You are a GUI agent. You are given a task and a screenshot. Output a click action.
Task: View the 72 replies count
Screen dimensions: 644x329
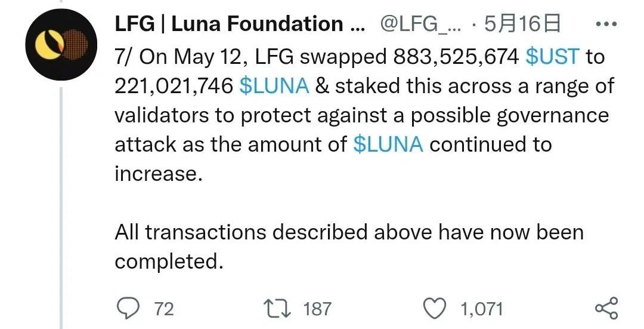tap(164, 309)
